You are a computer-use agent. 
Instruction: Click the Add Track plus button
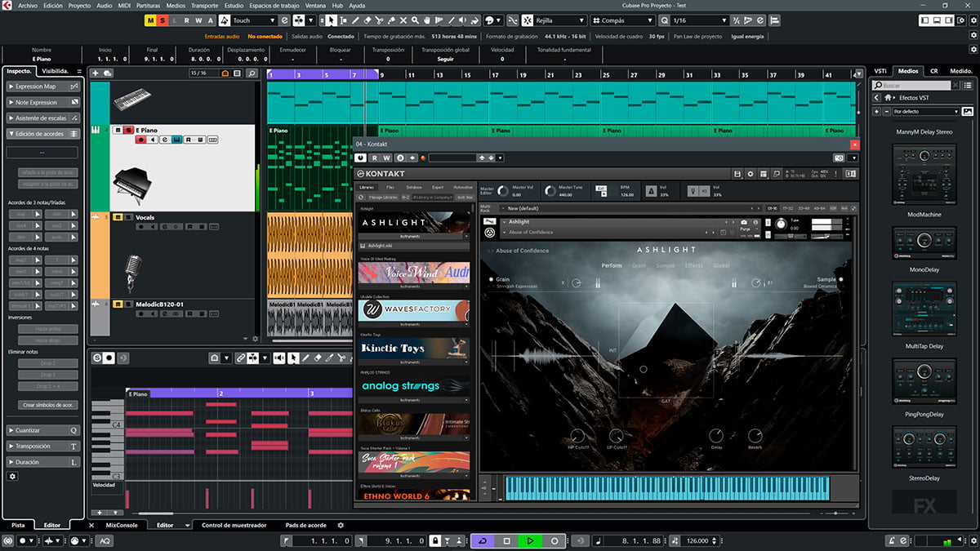[96, 73]
